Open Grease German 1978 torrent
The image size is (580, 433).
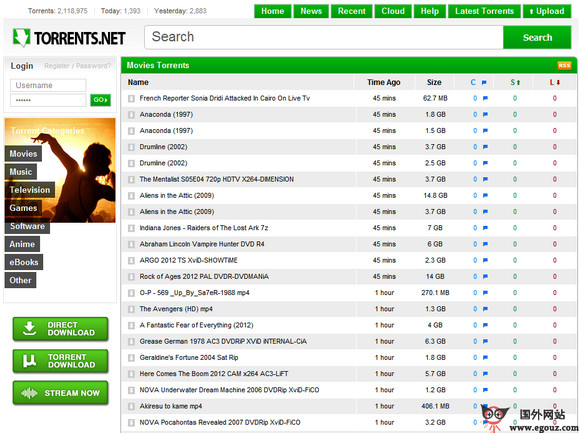pyautogui.click(x=223, y=341)
